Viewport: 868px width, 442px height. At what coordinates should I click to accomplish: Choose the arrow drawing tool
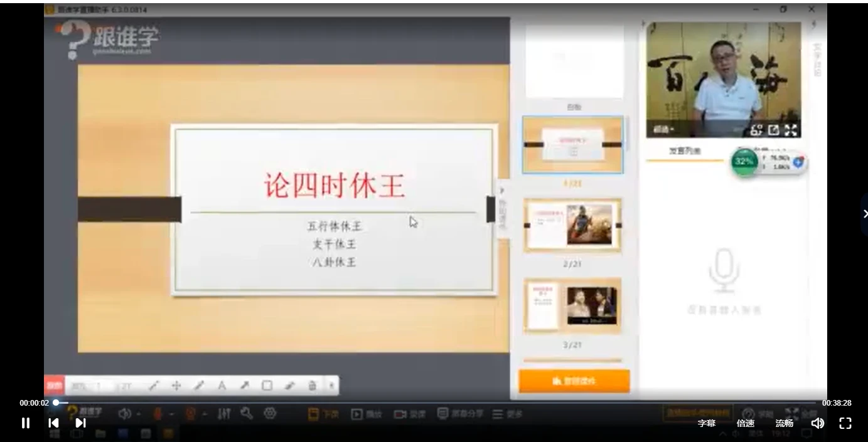[244, 386]
